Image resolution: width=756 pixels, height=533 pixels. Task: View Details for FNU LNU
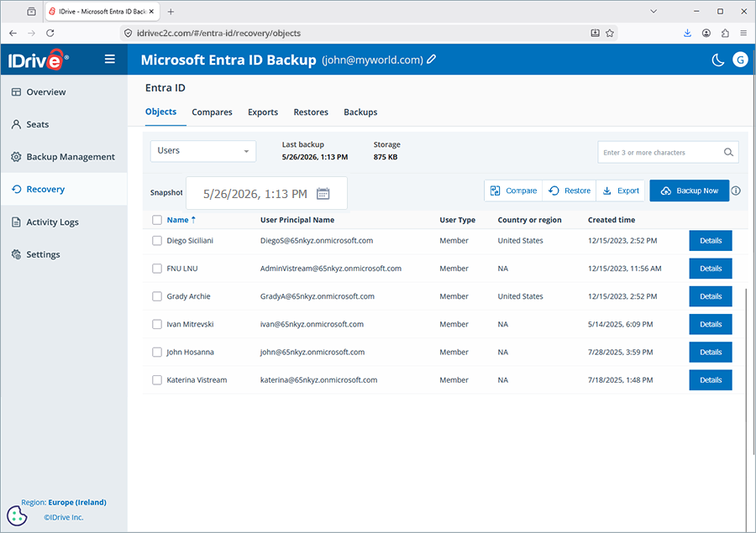click(710, 269)
